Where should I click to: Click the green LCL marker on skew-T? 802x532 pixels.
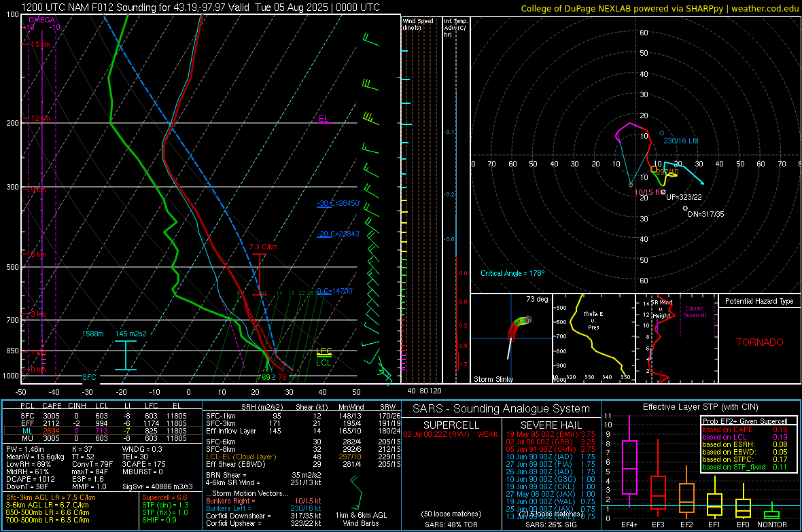pyautogui.click(x=324, y=363)
